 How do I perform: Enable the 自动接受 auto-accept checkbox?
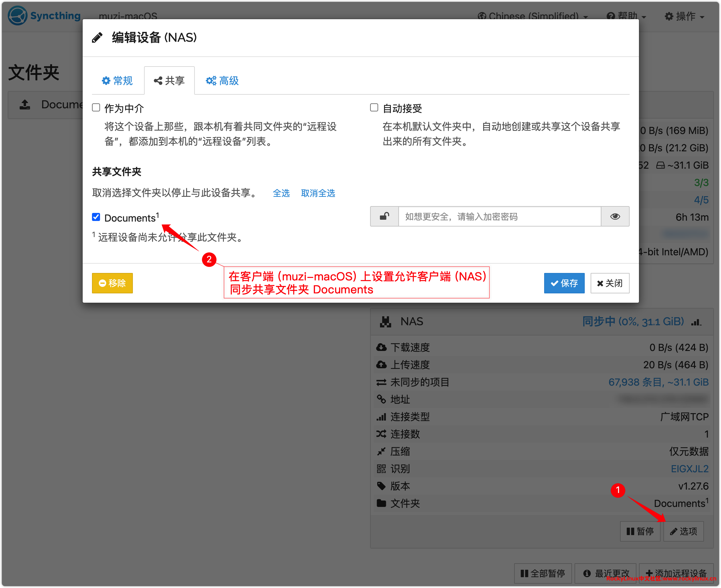click(374, 108)
